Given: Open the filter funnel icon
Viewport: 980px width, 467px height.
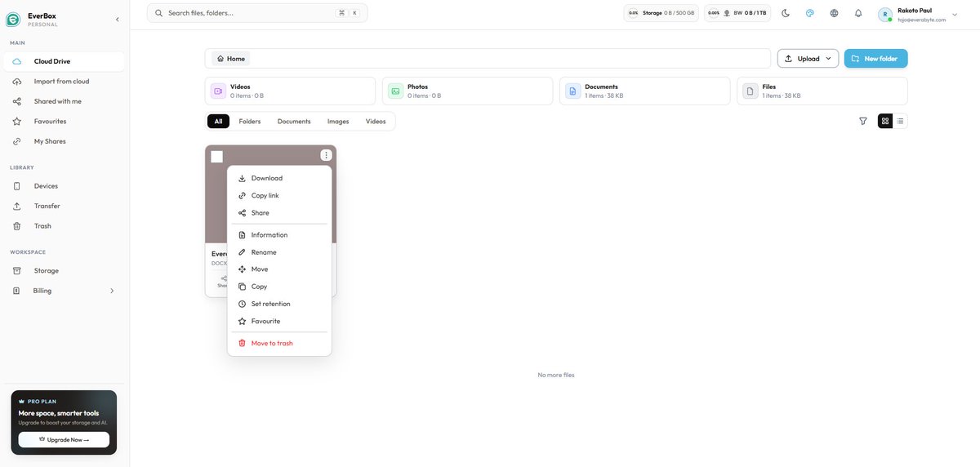Looking at the screenshot, I should (x=863, y=121).
